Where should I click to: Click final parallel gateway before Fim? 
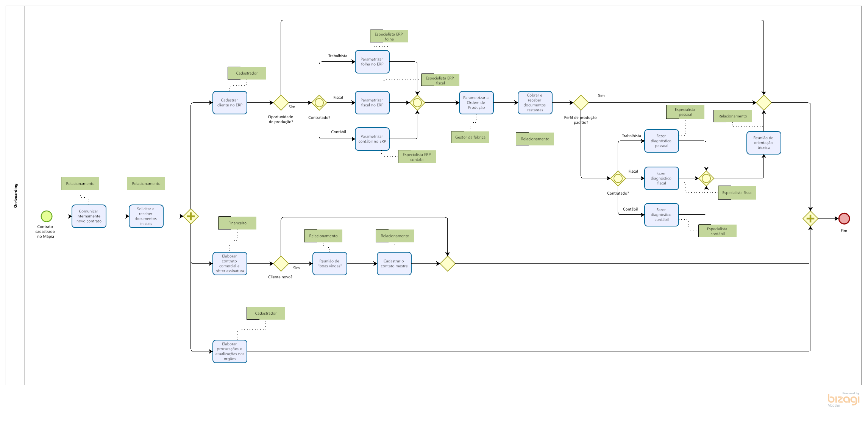[810, 219]
